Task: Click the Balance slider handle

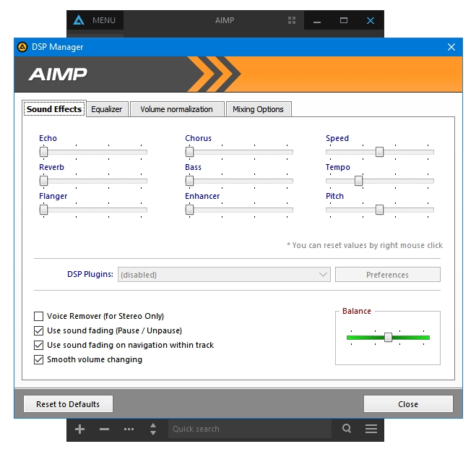Action: [388, 337]
